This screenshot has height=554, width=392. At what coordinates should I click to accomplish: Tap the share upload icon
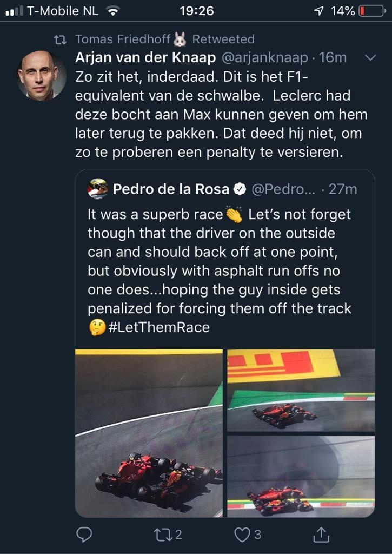(321, 535)
